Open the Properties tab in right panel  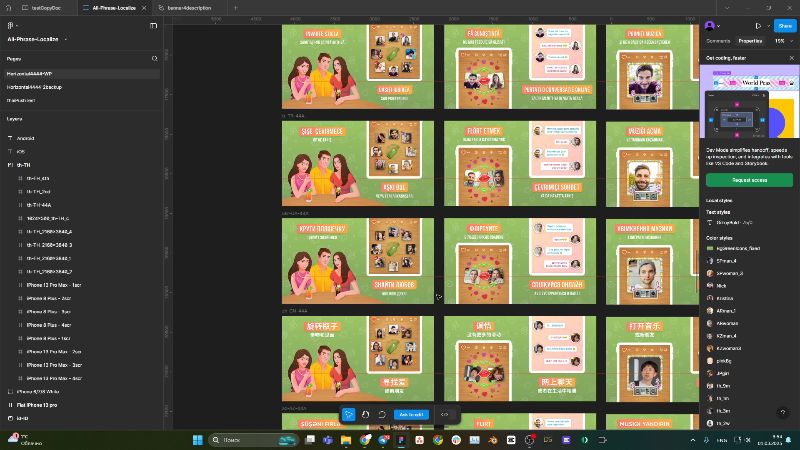[750, 41]
